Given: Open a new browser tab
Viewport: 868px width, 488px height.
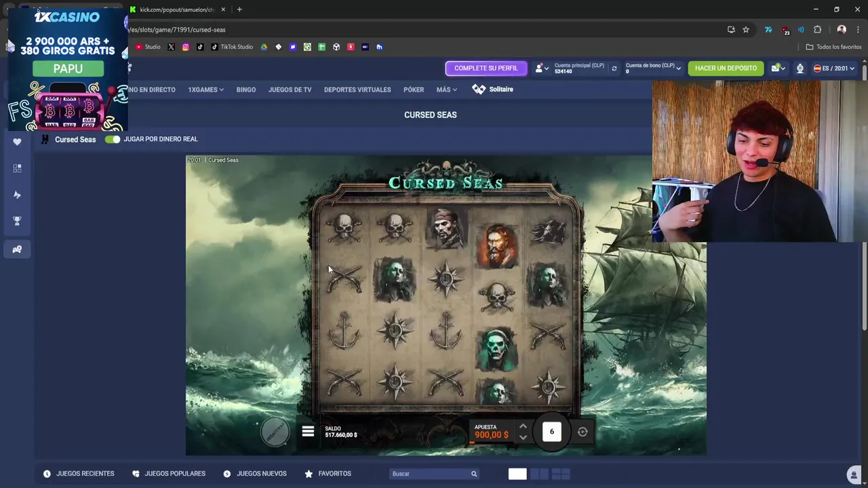Looking at the screenshot, I should (x=239, y=9).
